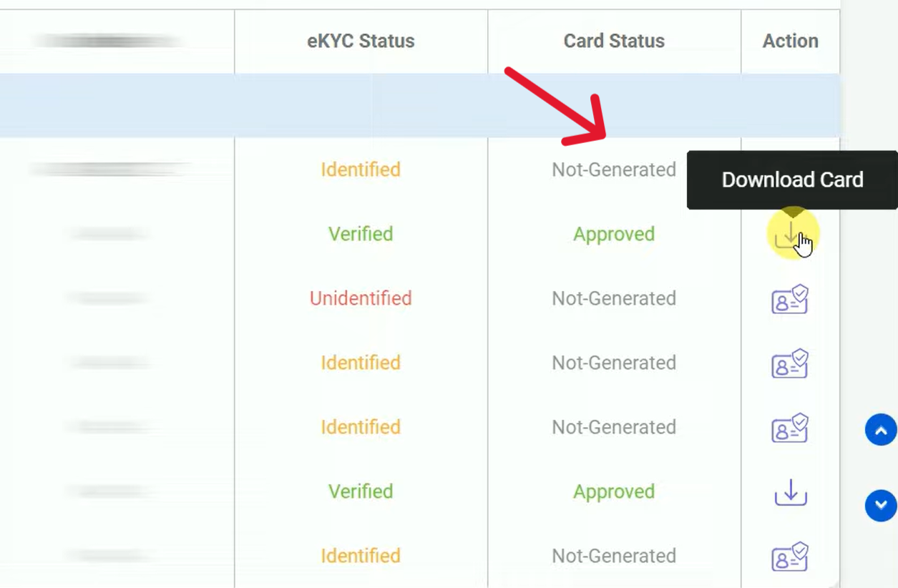This screenshot has height=588, width=898.
Task: Click the red Unidentified status text
Action: pyautogui.click(x=361, y=298)
